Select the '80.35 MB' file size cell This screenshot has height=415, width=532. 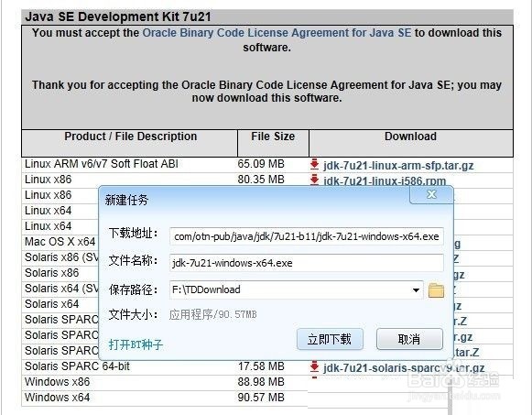tap(261, 180)
